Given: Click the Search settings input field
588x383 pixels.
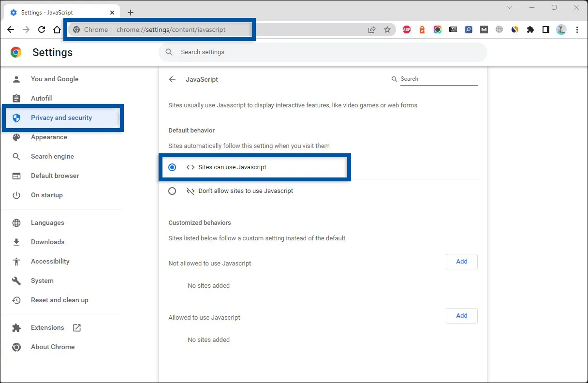Looking at the screenshot, I should [x=323, y=52].
